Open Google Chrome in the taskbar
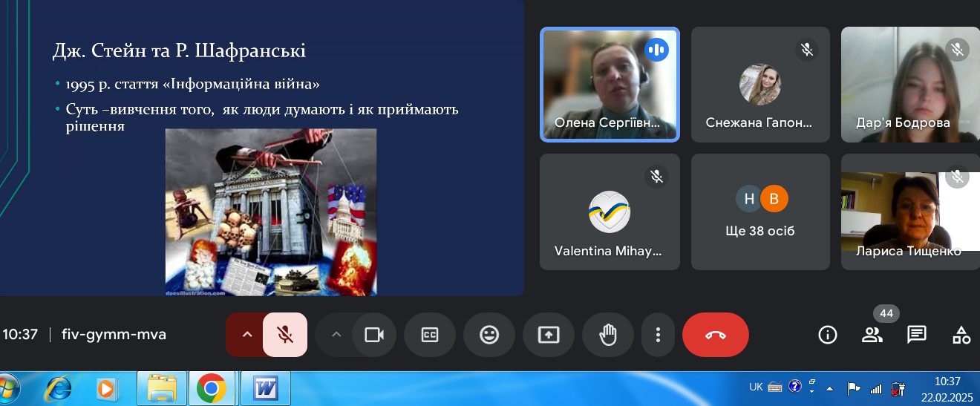This screenshot has width=980, height=406. [x=212, y=388]
